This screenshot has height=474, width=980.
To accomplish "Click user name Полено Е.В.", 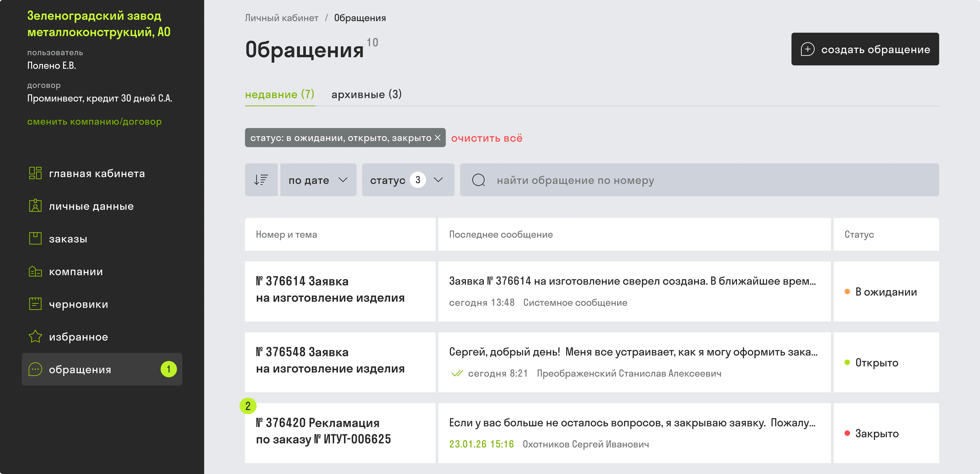I will pos(51,66).
